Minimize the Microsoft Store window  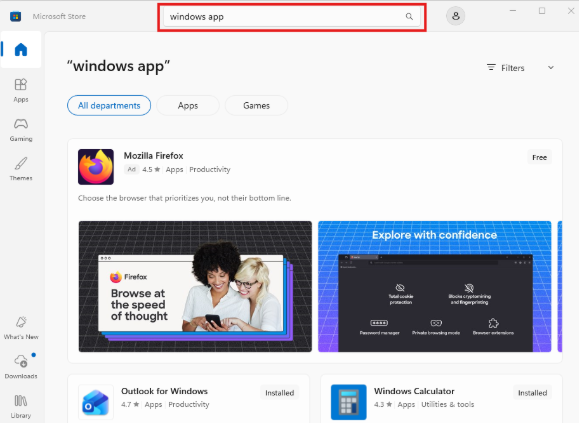point(513,11)
